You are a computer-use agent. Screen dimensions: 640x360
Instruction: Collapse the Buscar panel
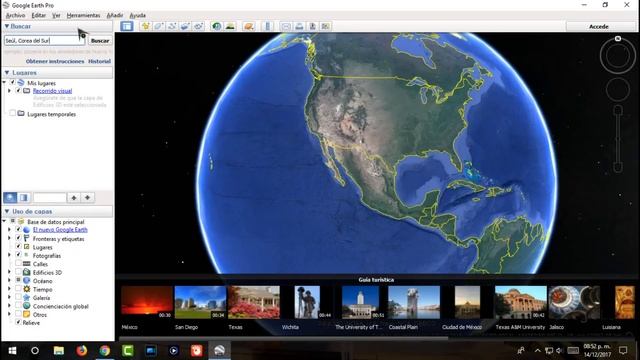7,26
